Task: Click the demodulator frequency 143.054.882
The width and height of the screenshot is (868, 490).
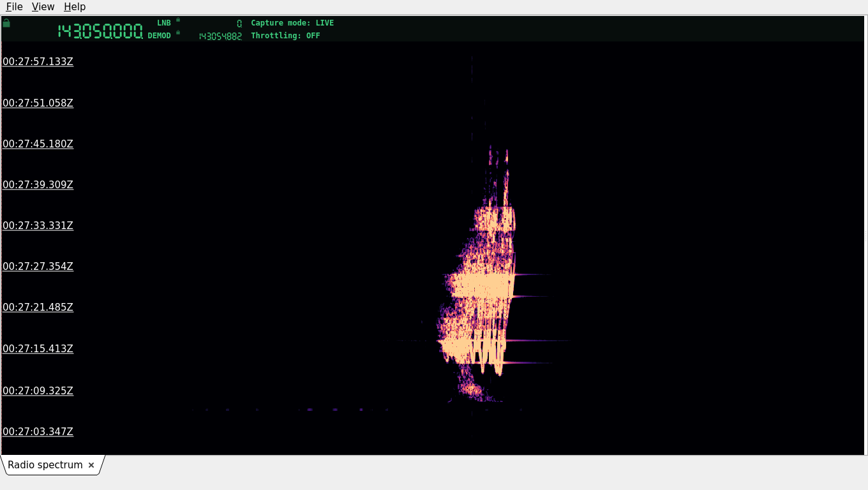Action: (x=220, y=36)
